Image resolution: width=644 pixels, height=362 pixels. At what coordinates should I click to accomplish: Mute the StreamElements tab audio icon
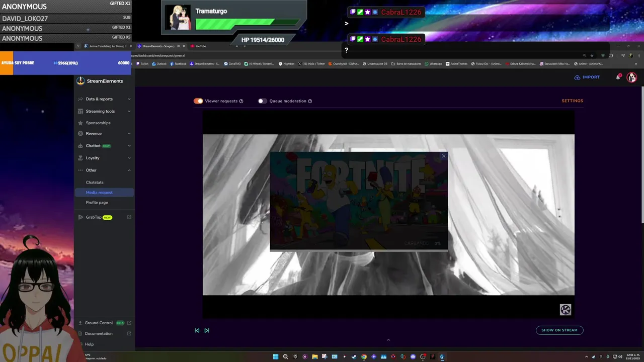(x=178, y=46)
